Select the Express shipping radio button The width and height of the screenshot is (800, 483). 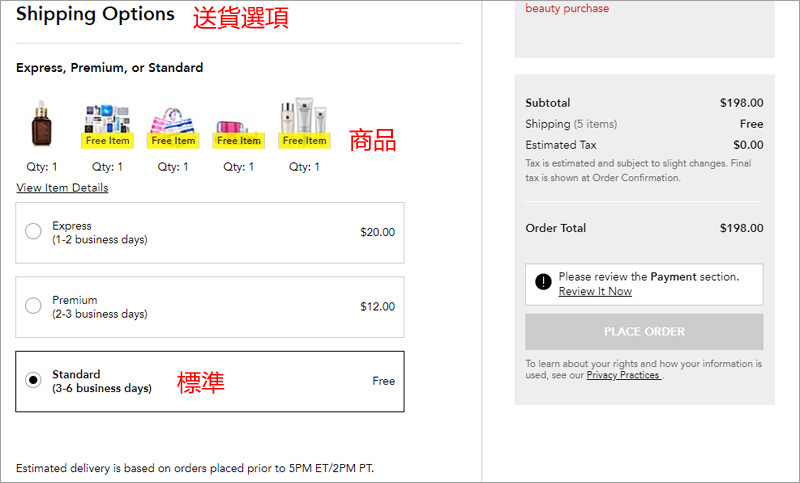[33, 232]
